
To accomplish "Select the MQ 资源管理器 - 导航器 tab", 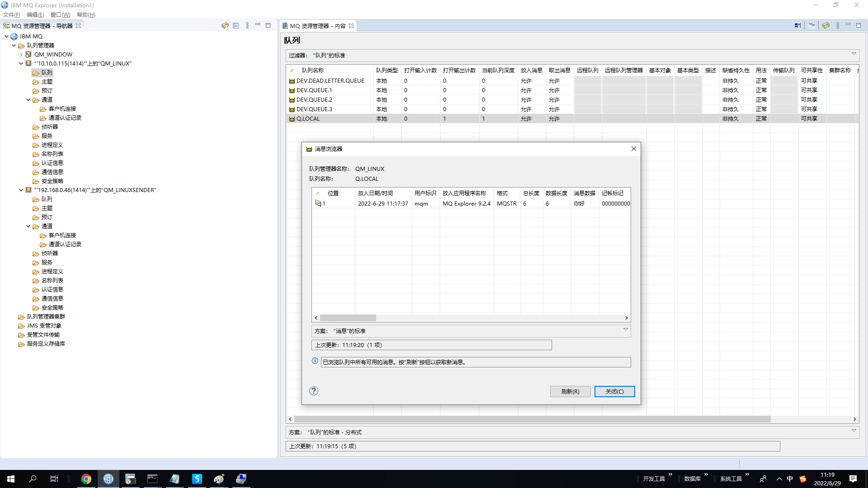I will [x=42, y=26].
